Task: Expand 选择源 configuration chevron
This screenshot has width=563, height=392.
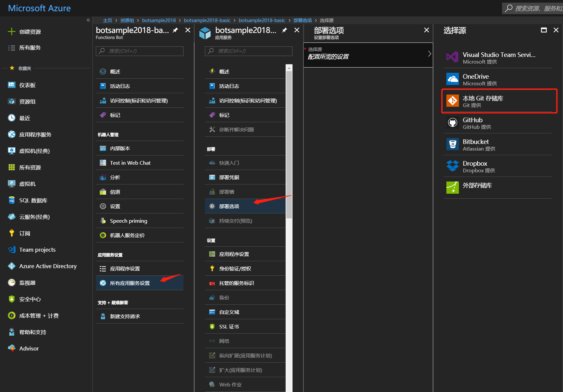Action: click(429, 54)
